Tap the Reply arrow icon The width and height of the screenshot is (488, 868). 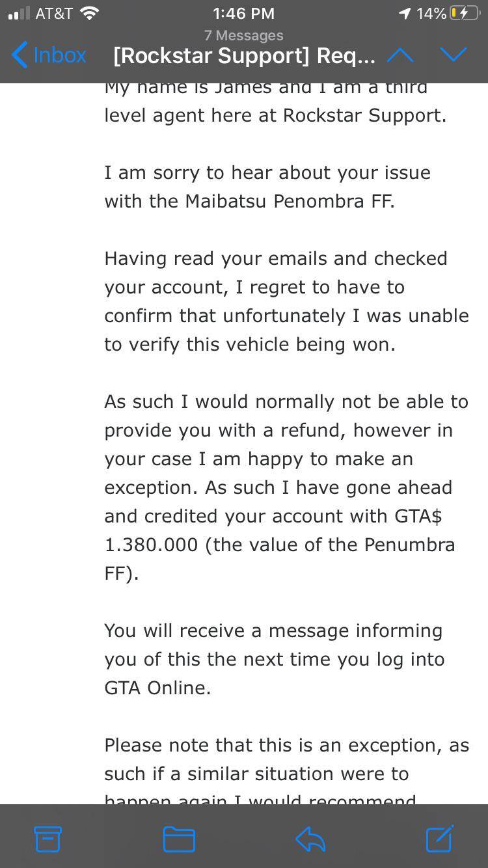click(x=310, y=839)
